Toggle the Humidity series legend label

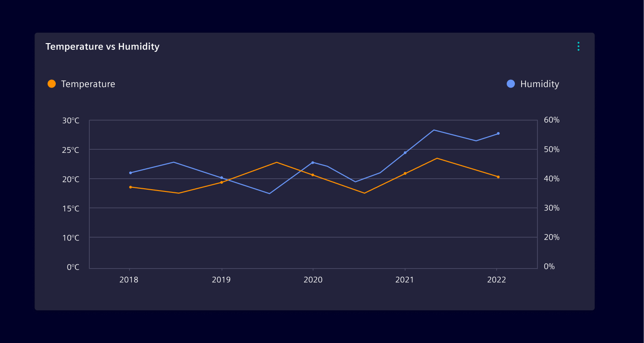coord(539,84)
